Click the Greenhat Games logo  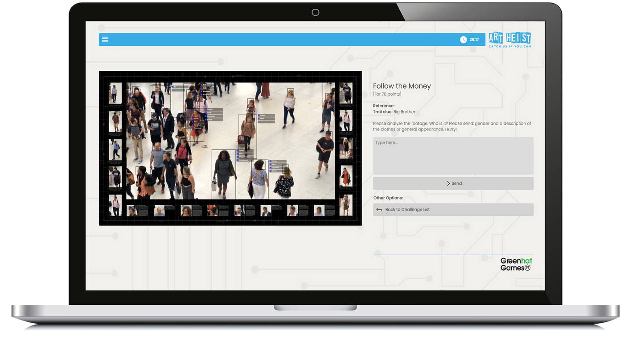[x=516, y=264]
